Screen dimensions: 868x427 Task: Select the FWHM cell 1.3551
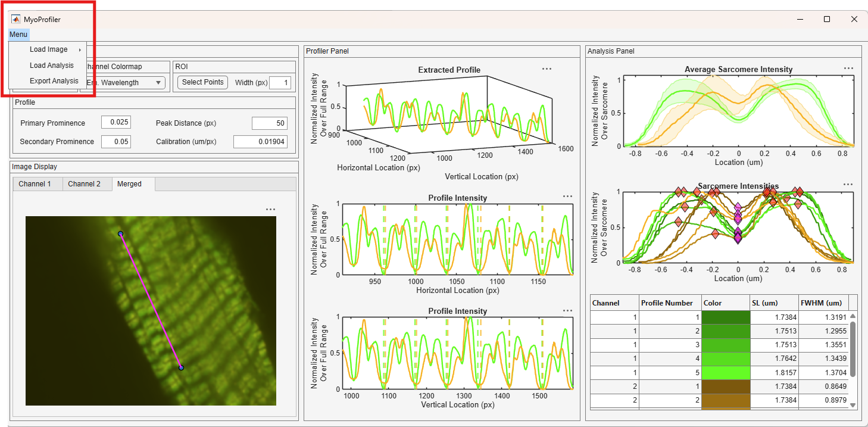[x=823, y=345]
